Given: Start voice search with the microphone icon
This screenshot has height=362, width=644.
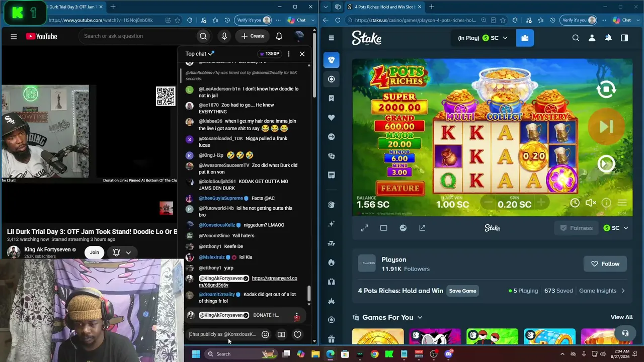Looking at the screenshot, I should point(224,36).
